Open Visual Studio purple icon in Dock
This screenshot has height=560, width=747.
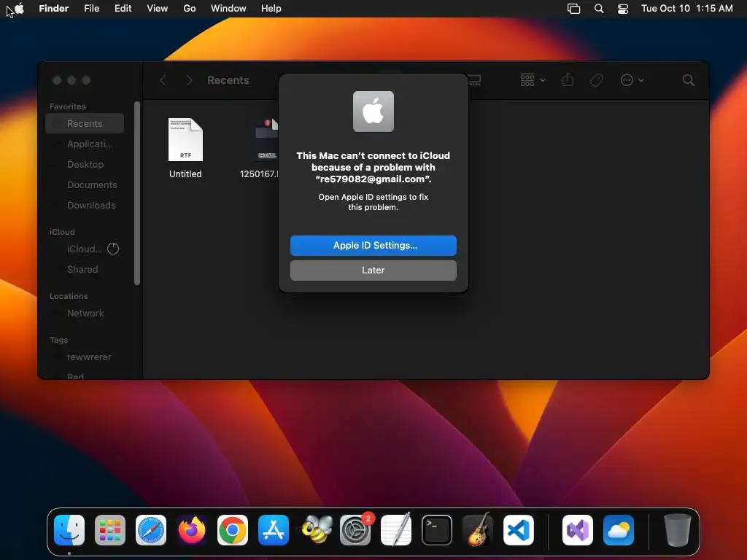[x=578, y=530]
